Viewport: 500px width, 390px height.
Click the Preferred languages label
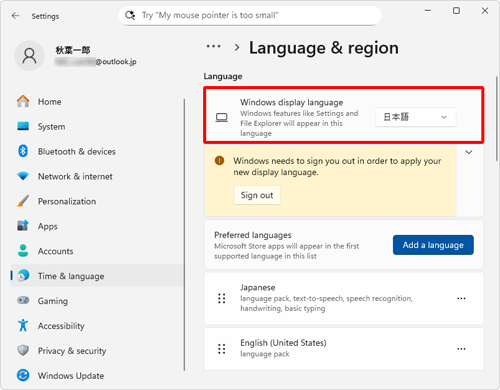click(253, 235)
